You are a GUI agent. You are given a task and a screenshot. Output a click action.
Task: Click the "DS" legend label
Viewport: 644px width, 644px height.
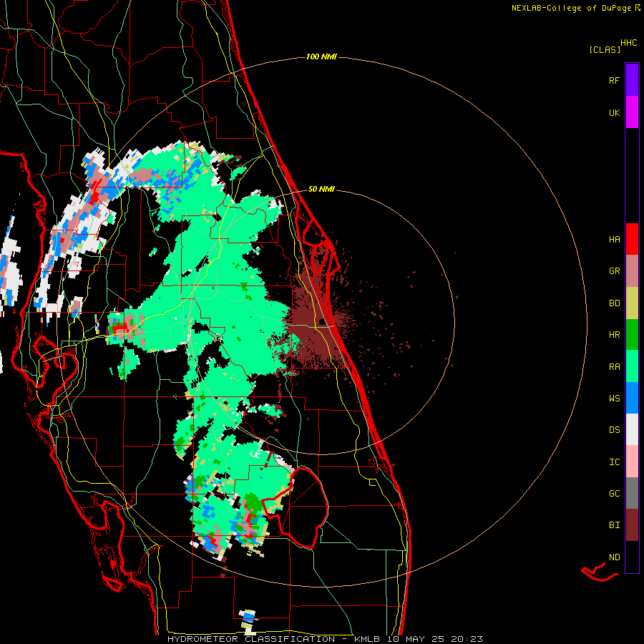point(614,429)
